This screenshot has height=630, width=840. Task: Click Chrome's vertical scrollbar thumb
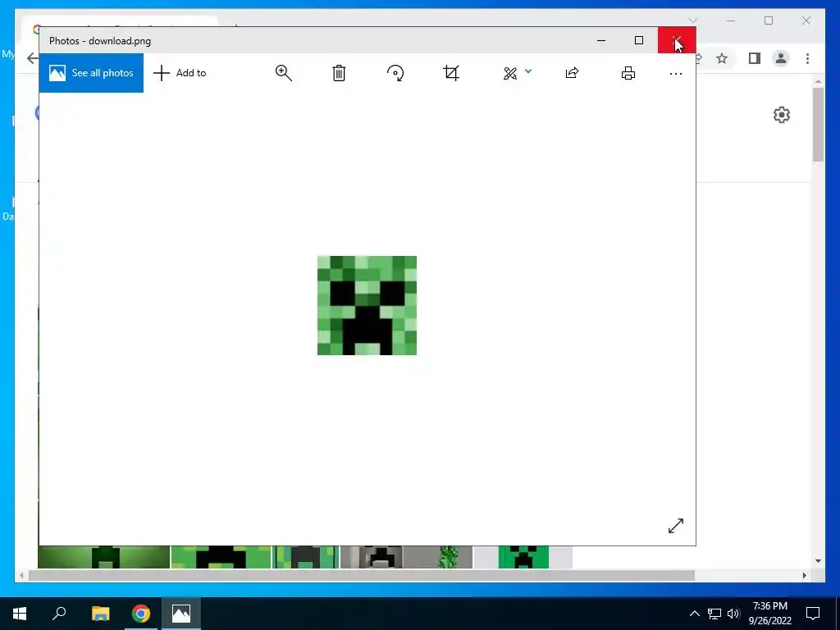[818, 125]
